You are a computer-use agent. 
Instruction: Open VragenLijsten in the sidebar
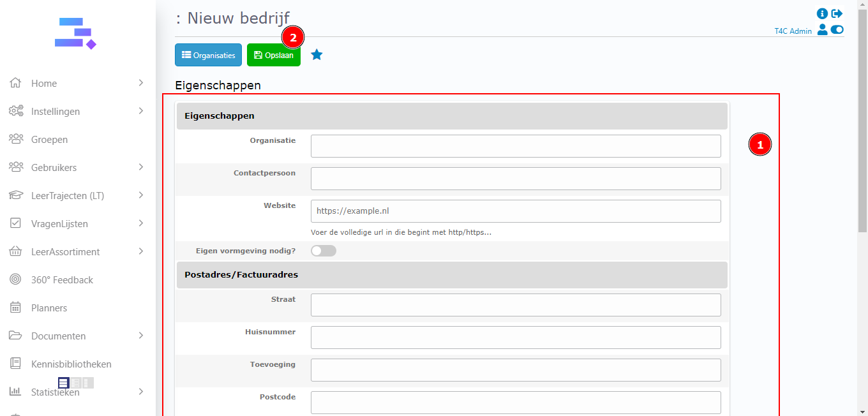coord(59,223)
